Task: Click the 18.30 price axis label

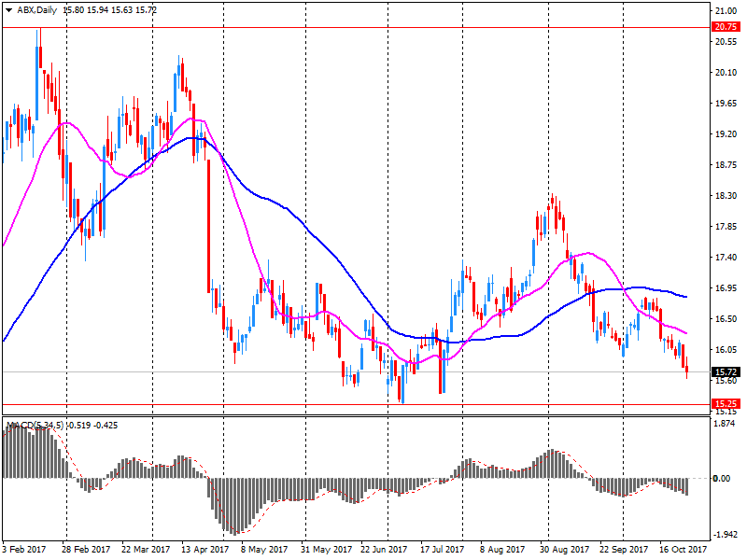Action: (726, 196)
